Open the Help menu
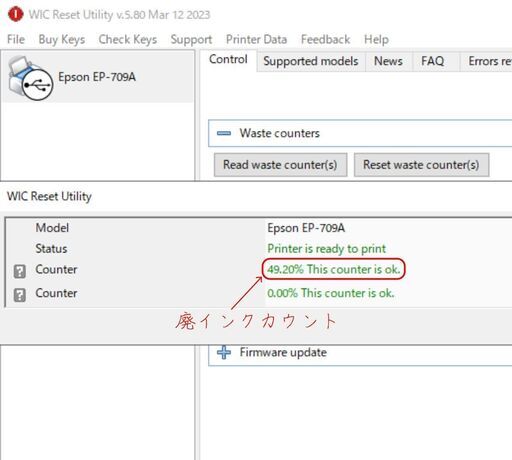 376,39
